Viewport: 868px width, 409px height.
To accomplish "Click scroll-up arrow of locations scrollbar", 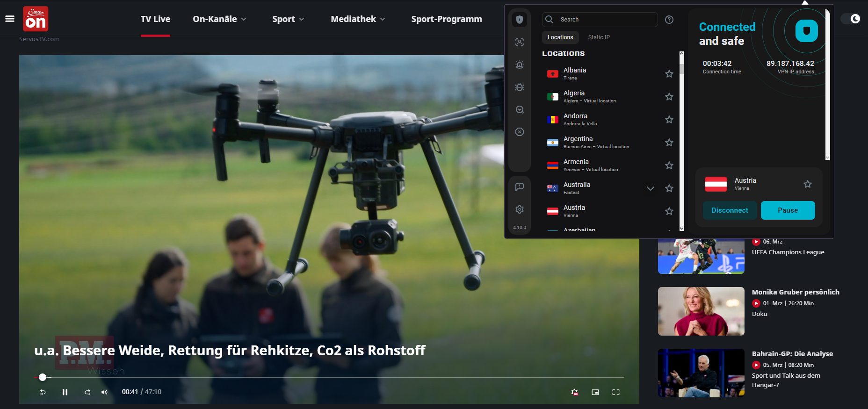I will (x=681, y=54).
